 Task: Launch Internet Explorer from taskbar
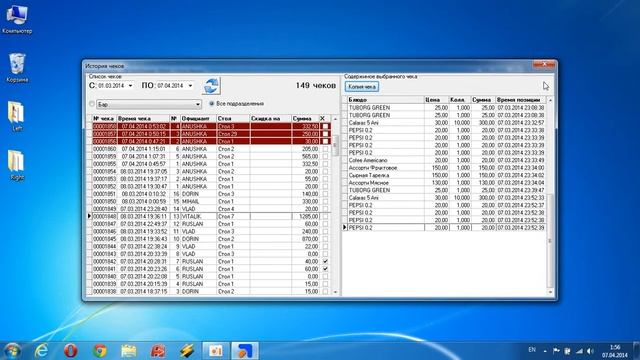41,350
